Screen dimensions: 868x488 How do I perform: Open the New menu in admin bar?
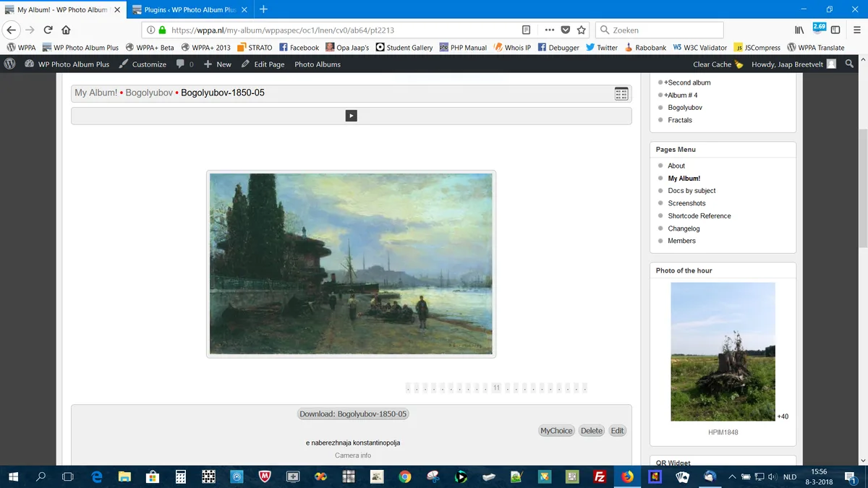(218, 64)
